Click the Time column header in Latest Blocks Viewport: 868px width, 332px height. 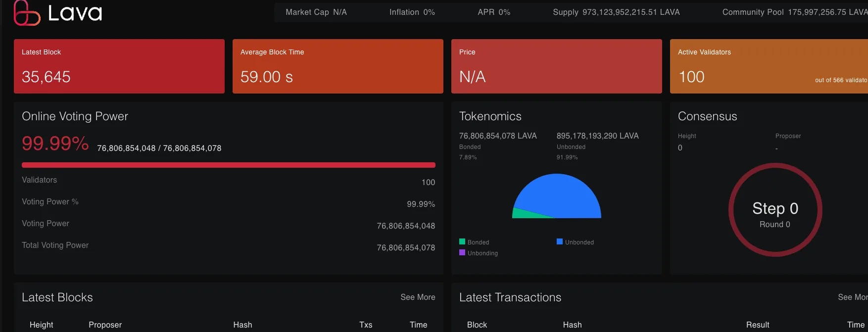(x=418, y=325)
